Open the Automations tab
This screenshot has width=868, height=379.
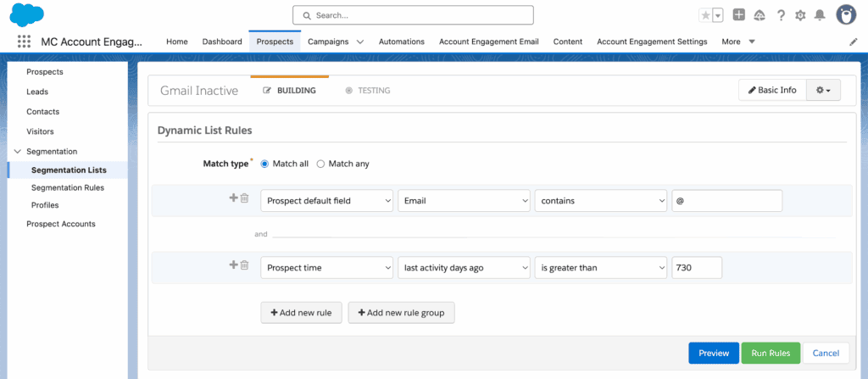point(401,42)
